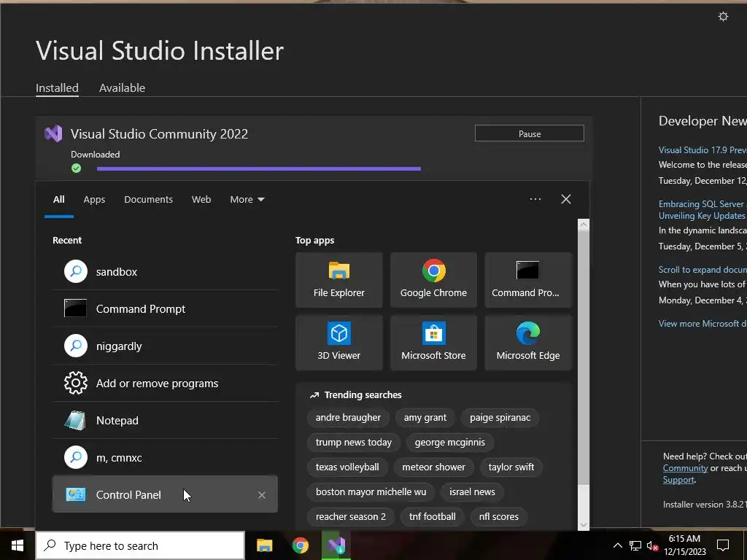Search trending topic trump news today

point(354,443)
